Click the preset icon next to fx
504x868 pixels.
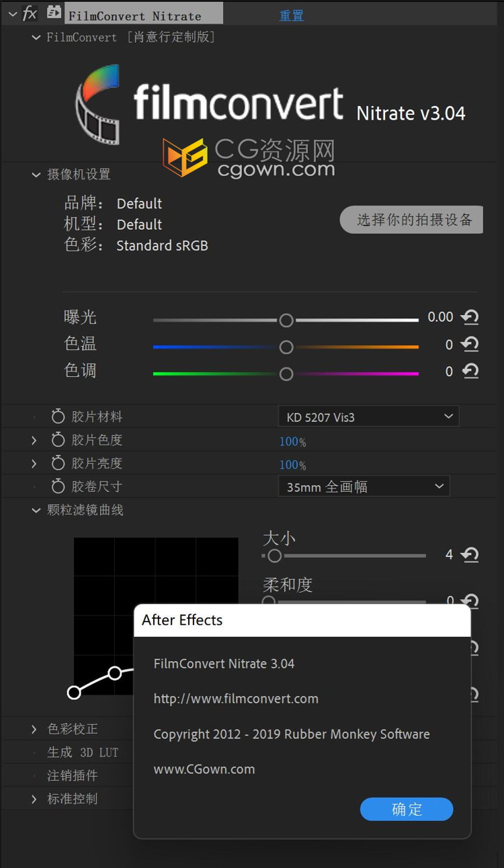click(x=54, y=12)
